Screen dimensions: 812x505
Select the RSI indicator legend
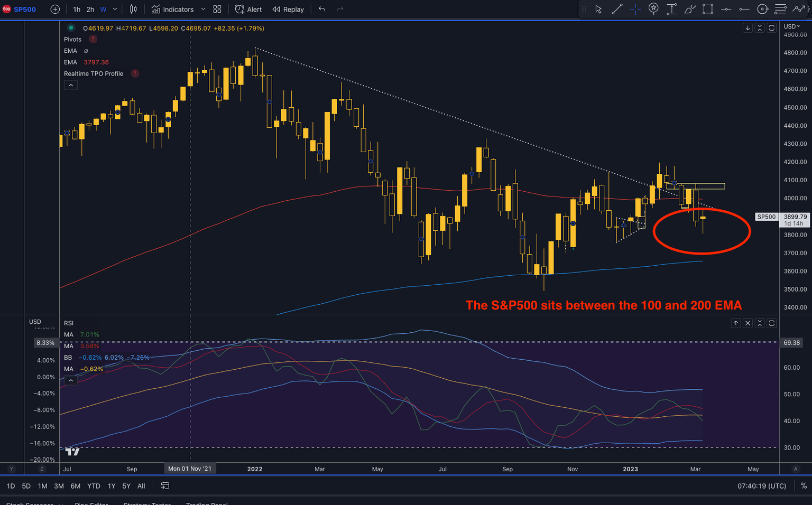(x=69, y=323)
